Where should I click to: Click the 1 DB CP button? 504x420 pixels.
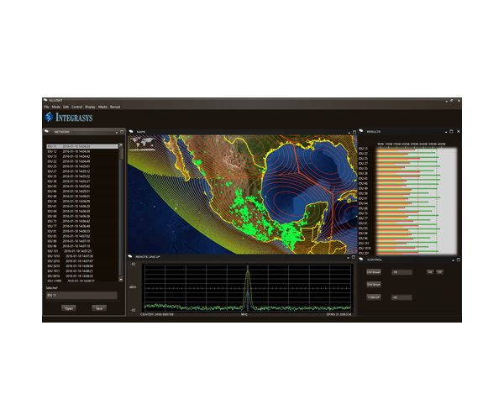tap(374, 297)
